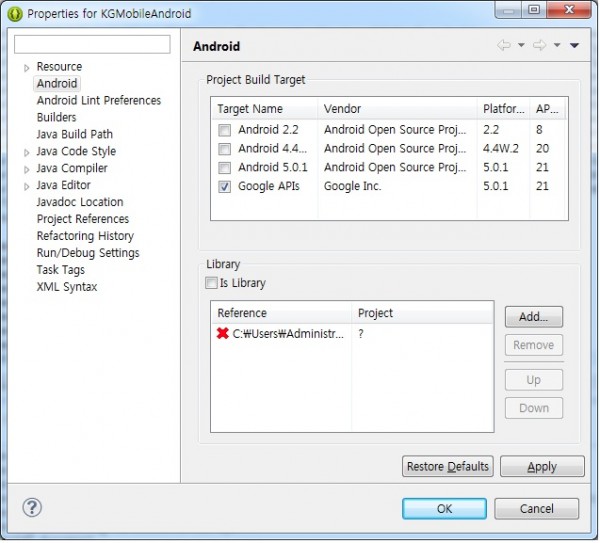Click the Up button
Image resolution: width=600 pixels, height=543 pixels.
533,380
